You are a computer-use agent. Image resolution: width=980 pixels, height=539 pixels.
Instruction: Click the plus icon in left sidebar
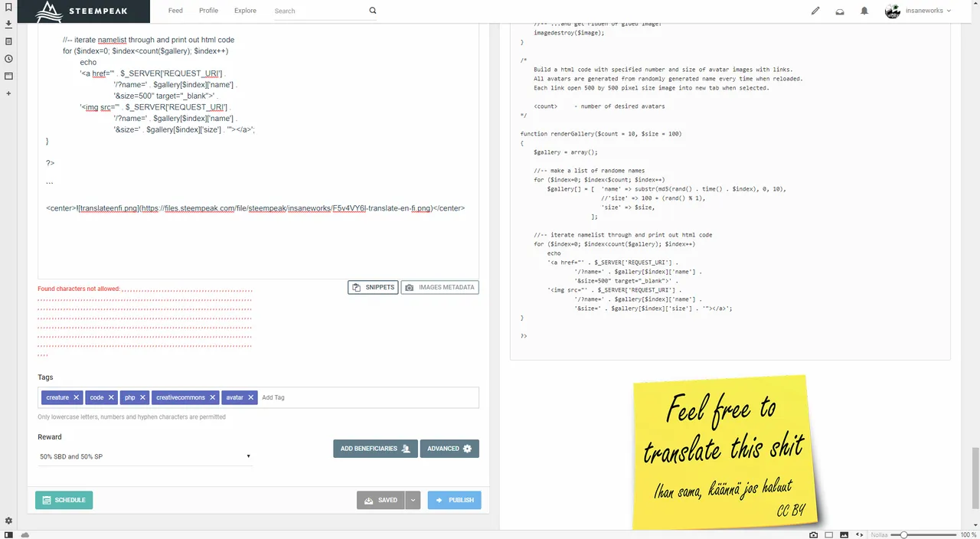(x=8, y=93)
